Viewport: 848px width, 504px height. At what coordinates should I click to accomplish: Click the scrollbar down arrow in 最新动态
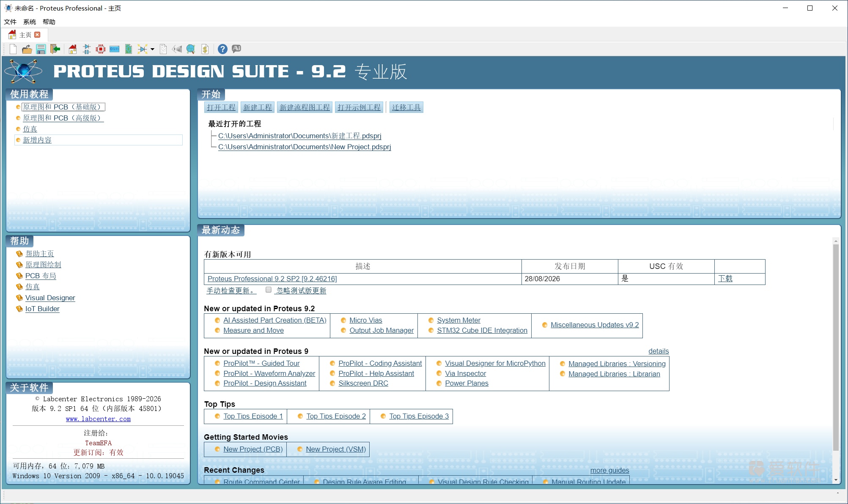836,480
